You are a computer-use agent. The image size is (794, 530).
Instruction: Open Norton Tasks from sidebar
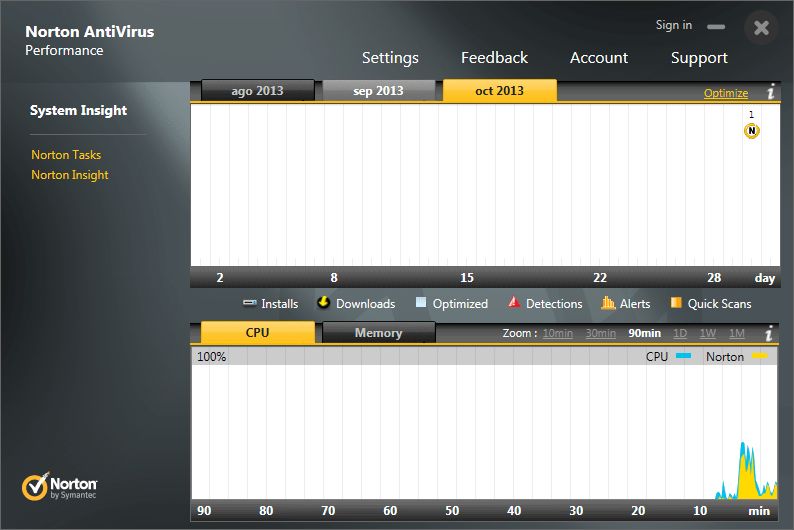[x=66, y=155]
